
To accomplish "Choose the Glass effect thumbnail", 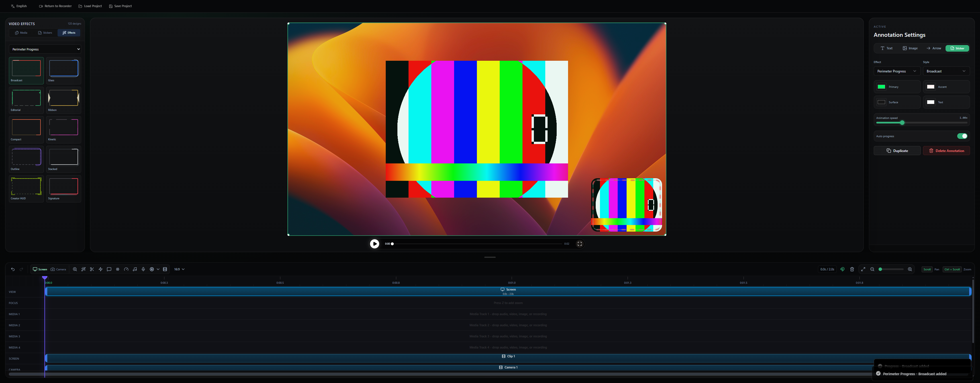I will point(64,70).
